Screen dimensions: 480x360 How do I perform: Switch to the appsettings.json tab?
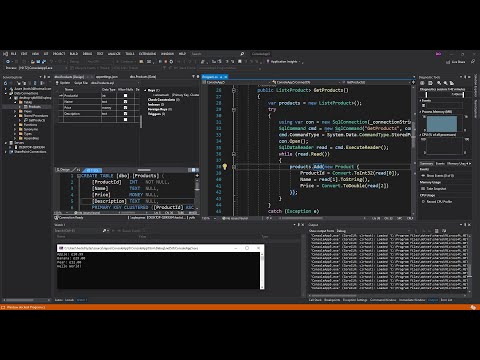tap(107, 77)
